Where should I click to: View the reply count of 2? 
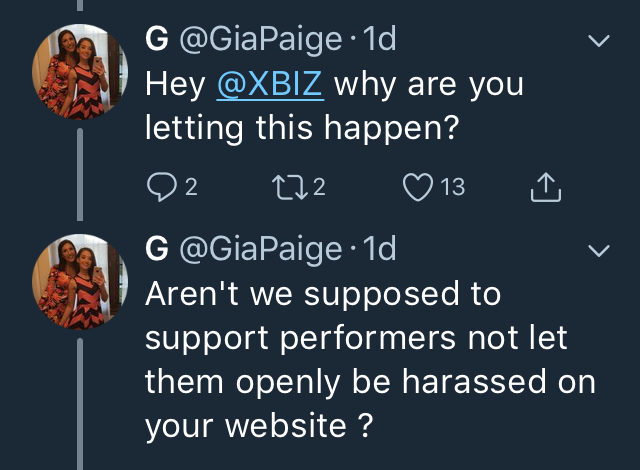point(191,187)
